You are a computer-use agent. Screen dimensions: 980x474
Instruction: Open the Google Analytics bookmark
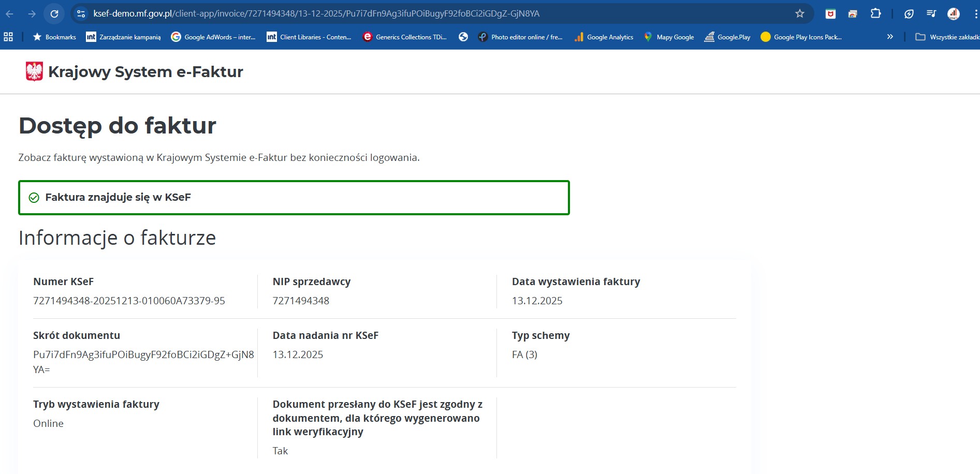click(x=604, y=37)
